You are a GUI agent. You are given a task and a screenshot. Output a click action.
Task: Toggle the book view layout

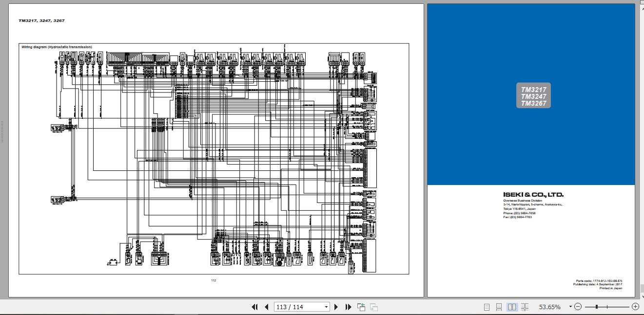pos(524,307)
